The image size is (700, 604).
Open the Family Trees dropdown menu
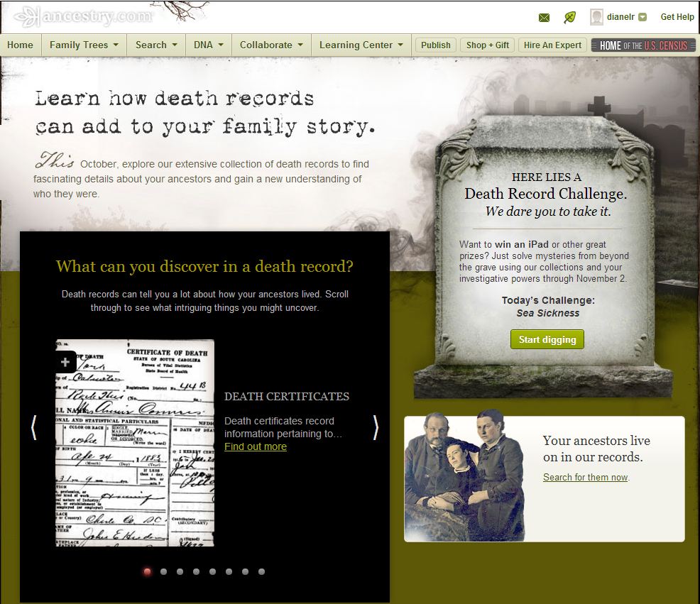84,45
